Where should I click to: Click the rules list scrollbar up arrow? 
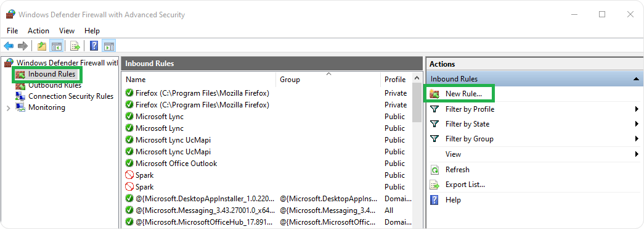coord(417,78)
